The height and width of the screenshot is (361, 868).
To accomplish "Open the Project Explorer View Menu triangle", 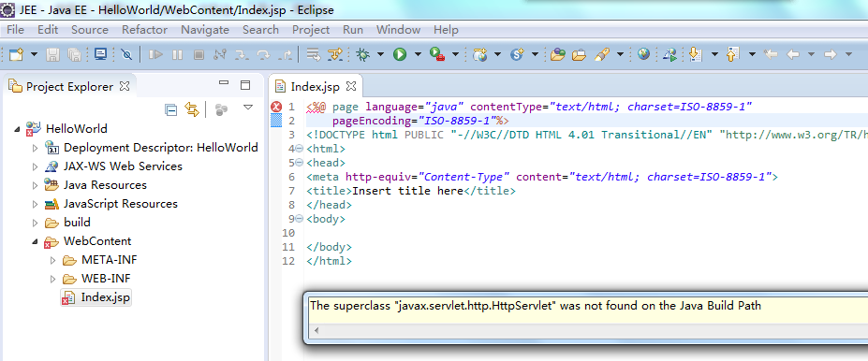I will click(x=248, y=108).
